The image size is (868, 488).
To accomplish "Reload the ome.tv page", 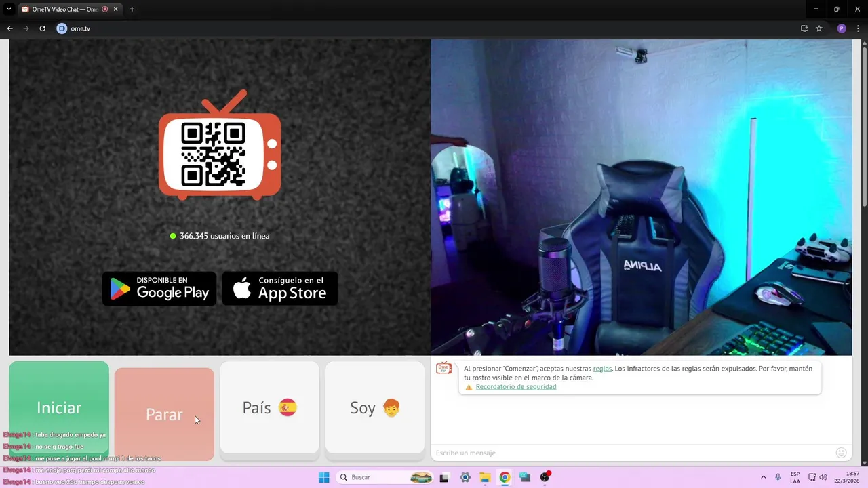I will coord(42,28).
